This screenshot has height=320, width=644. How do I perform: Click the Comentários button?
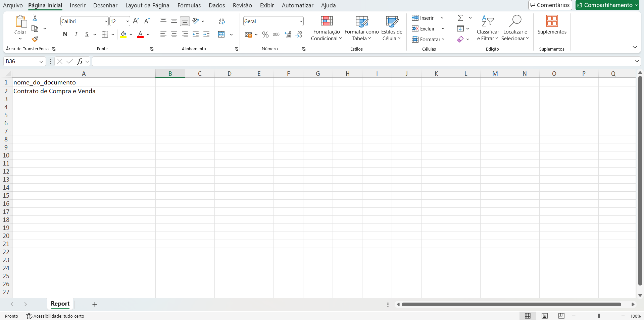coord(550,5)
